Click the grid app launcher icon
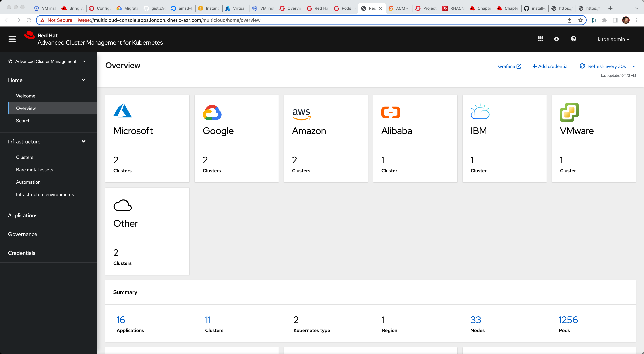Image resolution: width=644 pixels, height=354 pixels. 541,39
